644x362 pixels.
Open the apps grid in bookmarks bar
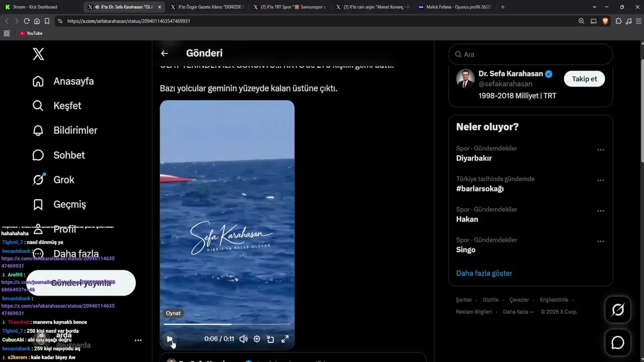pos(7,33)
